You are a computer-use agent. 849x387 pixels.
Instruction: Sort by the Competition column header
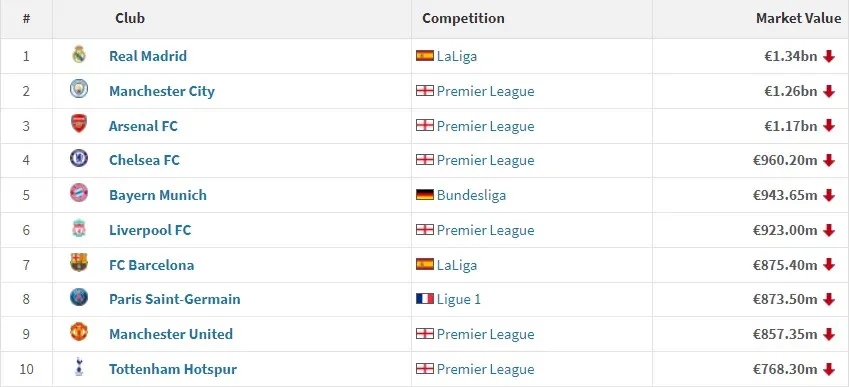(x=463, y=18)
